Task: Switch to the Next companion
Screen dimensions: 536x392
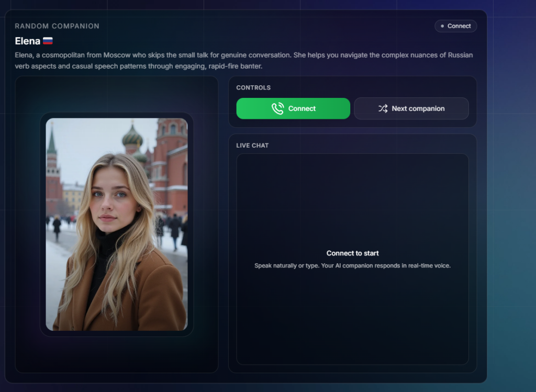Action: click(x=411, y=108)
